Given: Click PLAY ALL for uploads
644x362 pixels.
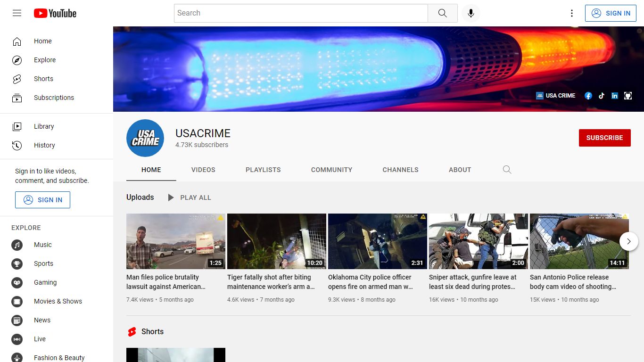Looking at the screenshot, I should pos(189,197).
